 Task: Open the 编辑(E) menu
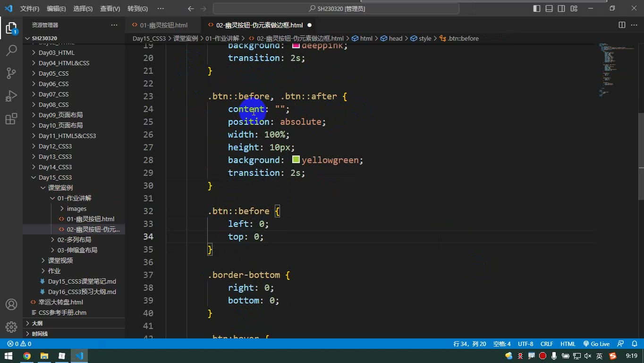tap(56, 9)
